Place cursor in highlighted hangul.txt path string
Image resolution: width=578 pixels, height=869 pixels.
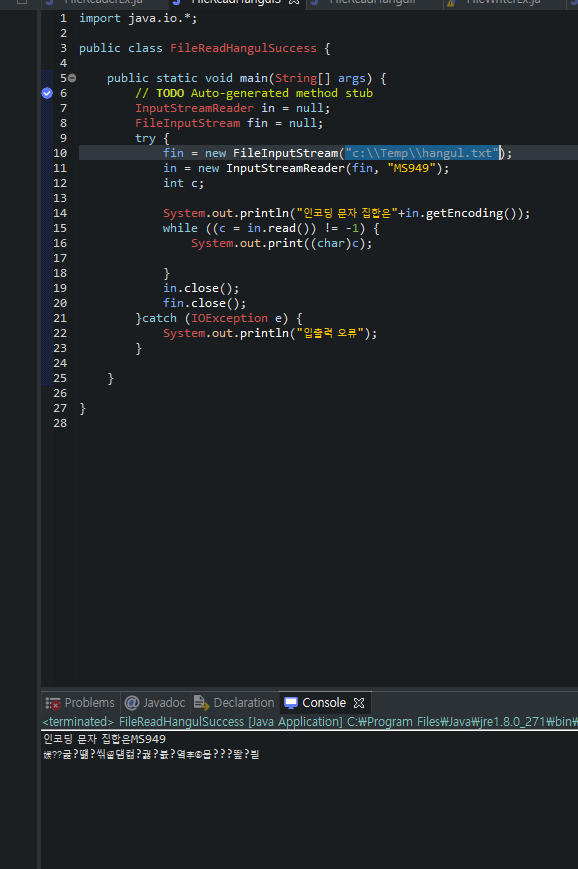pos(422,153)
